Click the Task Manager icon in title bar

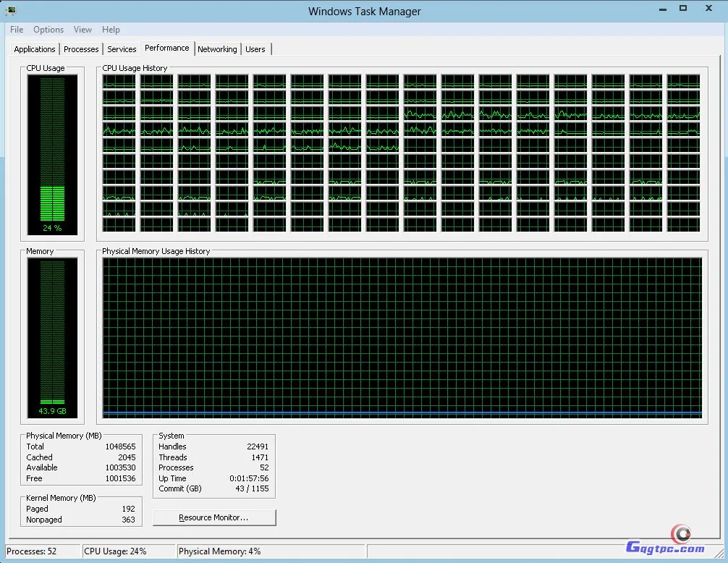(x=11, y=10)
